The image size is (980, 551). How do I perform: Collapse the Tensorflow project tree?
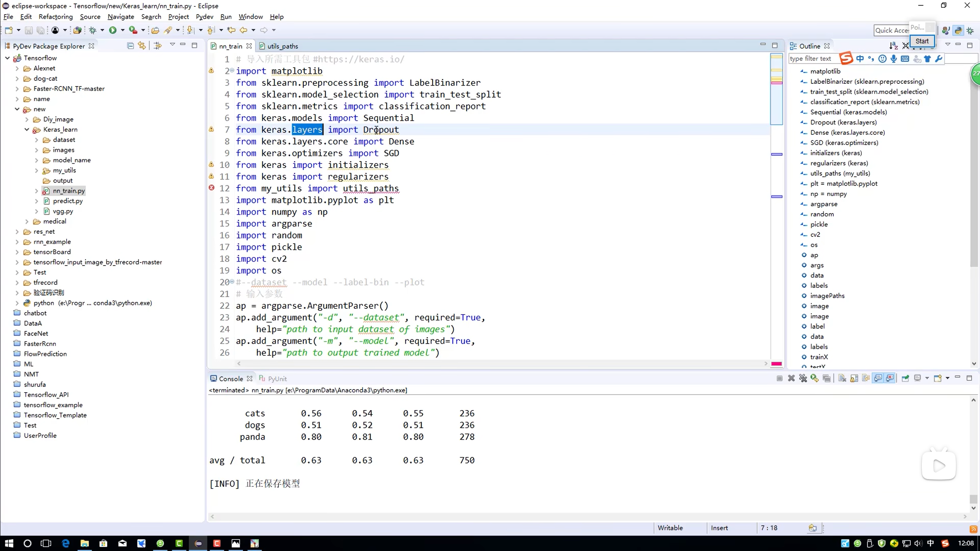coord(7,58)
